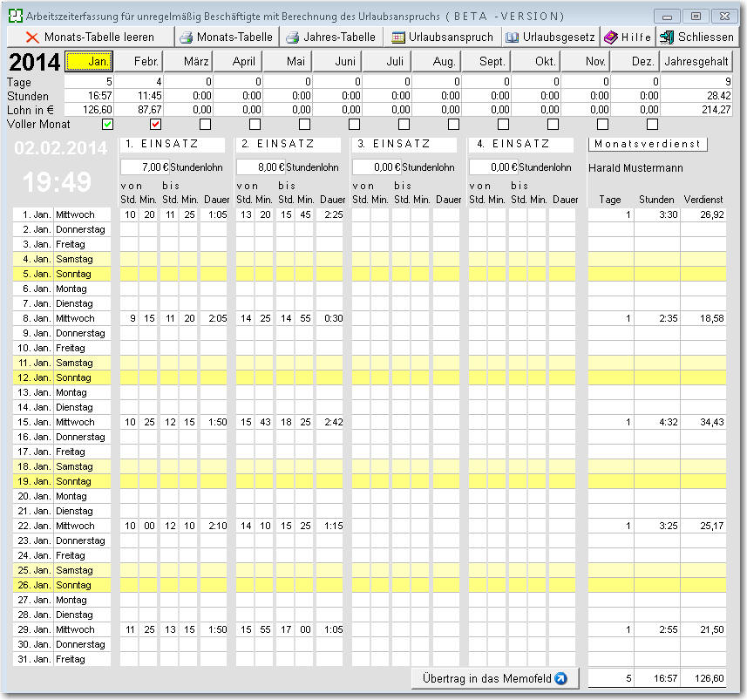The image size is (747, 700).
Task: Click the year 2014 label
Action: [35, 62]
